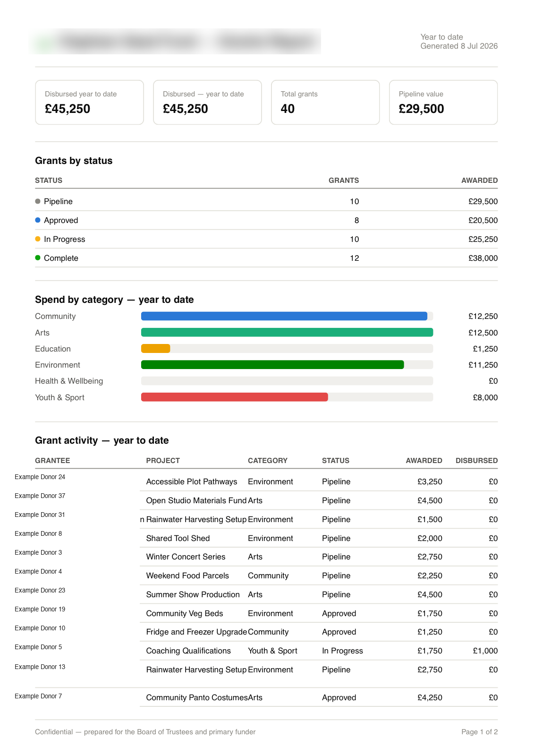Click the Arts spend value £12,500
Viewport: 534px width, 756px height.
click(483, 333)
